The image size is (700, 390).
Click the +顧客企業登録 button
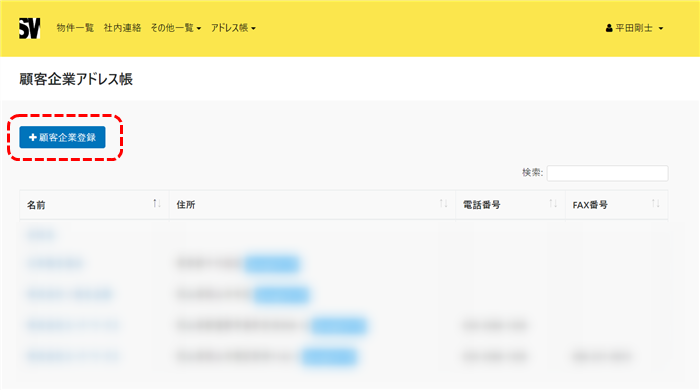[62, 137]
